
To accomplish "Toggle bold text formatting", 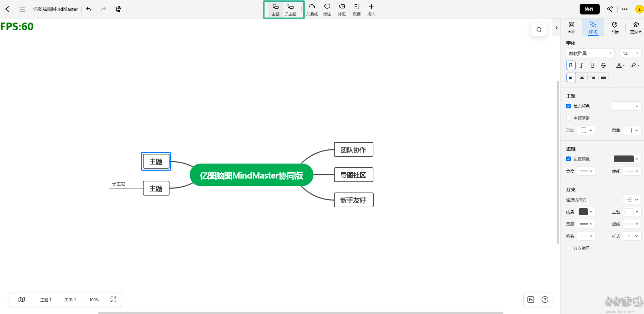I will 571,65.
